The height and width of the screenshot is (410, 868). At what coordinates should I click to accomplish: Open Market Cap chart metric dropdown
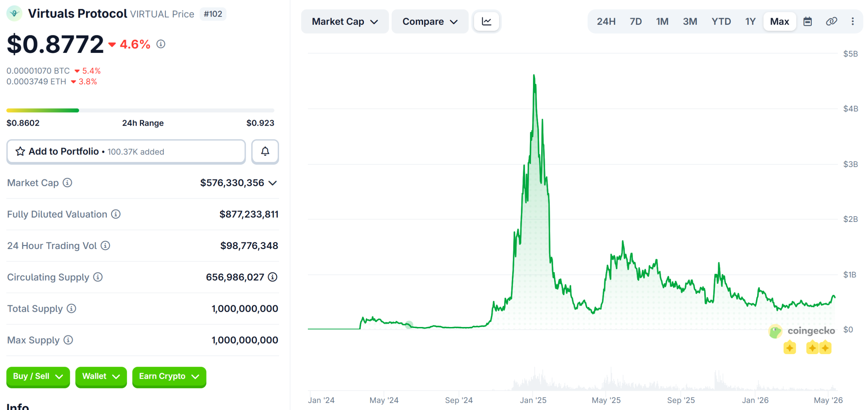pos(344,21)
